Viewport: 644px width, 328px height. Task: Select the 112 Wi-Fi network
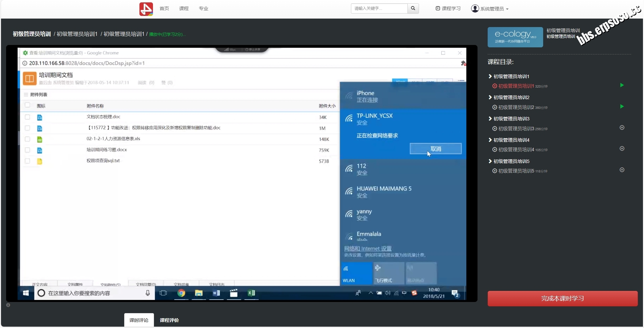(x=403, y=169)
